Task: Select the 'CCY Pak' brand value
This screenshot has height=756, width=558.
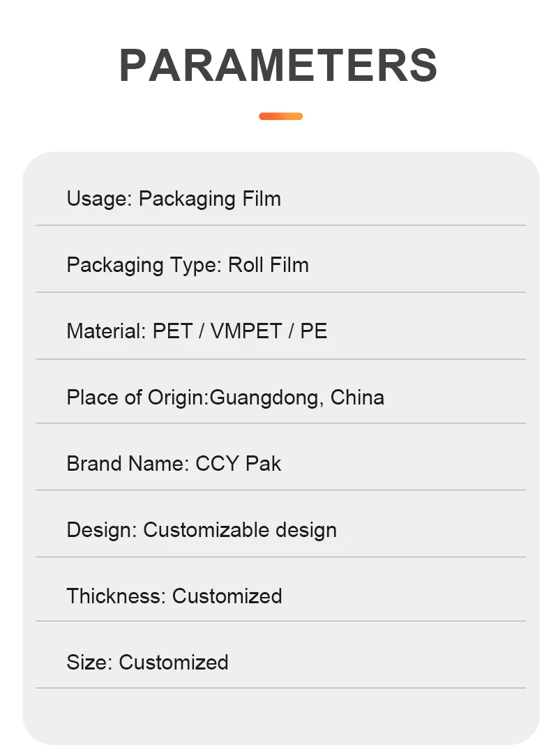Action: tap(239, 464)
